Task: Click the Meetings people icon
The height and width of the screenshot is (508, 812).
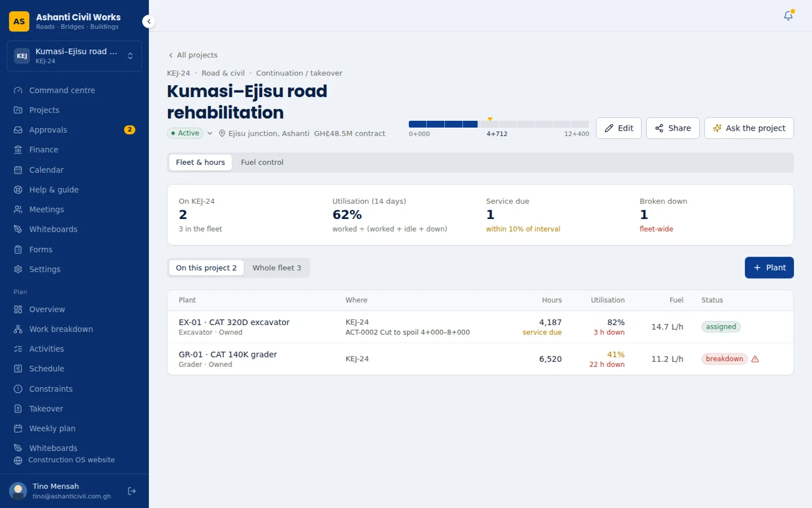Action: tap(18, 210)
